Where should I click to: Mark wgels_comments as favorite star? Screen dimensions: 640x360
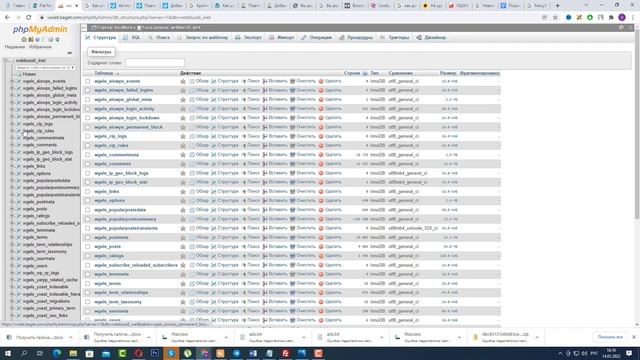183,164
